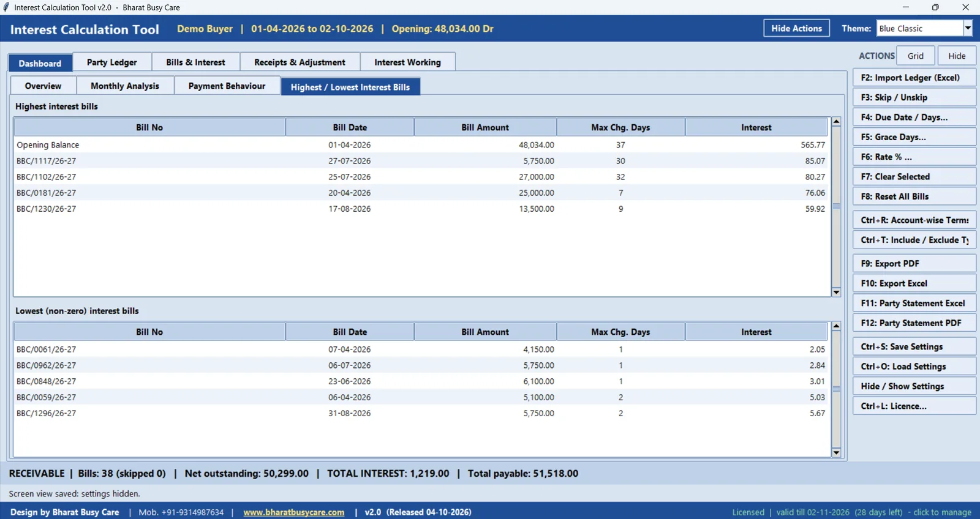Sort highest bills by Bill Amount header
The image size is (980, 519).
(x=485, y=127)
